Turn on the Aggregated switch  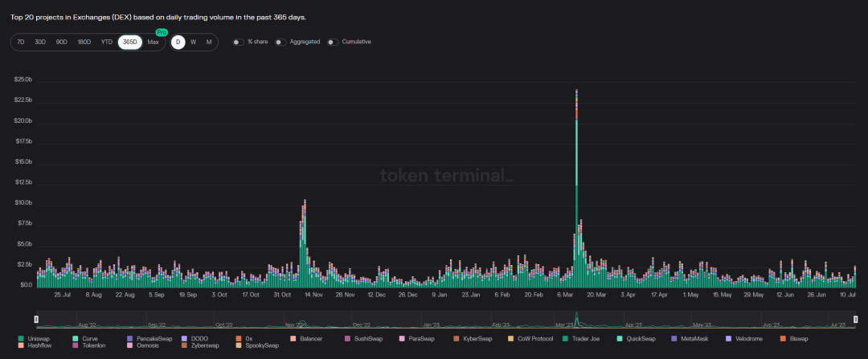[280, 42]
